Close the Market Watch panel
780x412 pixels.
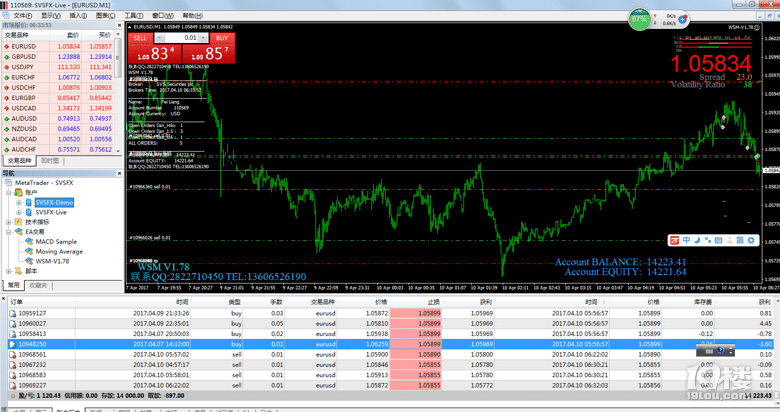coord(119,25)
